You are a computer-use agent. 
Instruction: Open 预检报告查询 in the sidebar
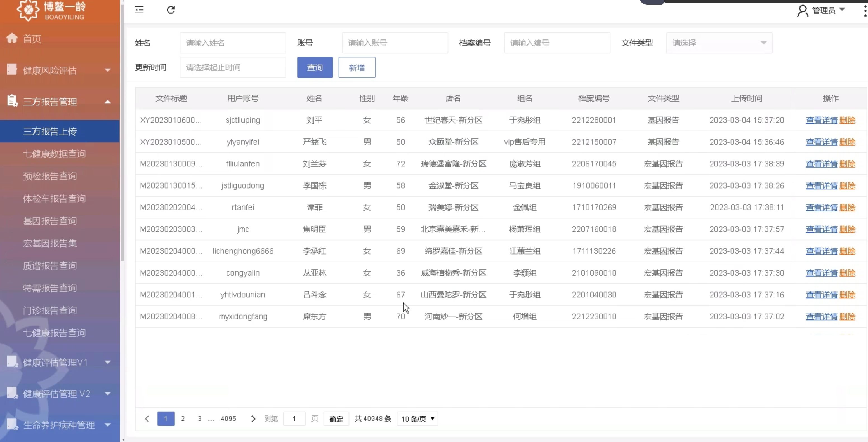(x=50, y=176)
